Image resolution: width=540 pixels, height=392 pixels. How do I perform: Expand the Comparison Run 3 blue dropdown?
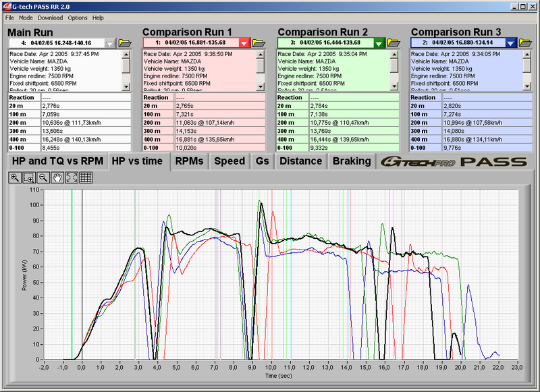coord(511,43)
